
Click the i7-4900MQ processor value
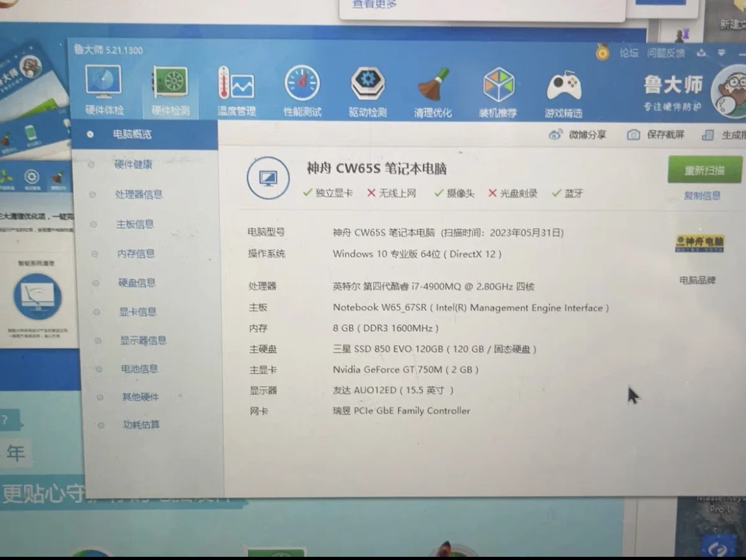(x=435, y=286)
